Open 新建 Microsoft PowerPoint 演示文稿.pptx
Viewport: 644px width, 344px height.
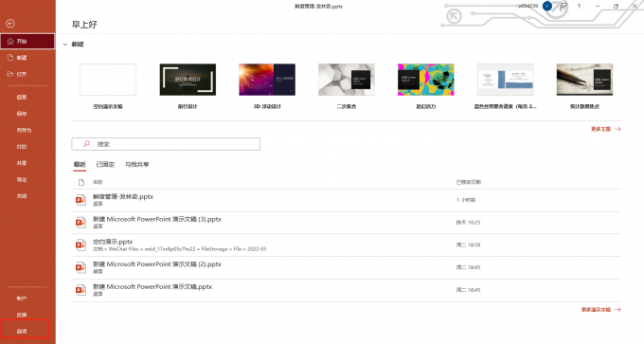click(152, 287)
